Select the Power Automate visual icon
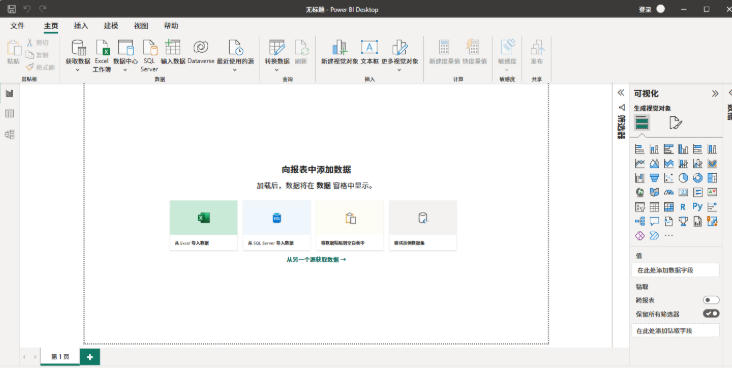732x368 pixels. 655,236
